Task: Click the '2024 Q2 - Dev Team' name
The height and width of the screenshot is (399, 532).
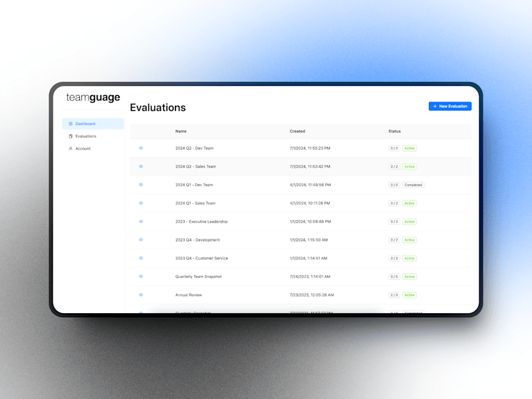Action: (x=194, y=148)
